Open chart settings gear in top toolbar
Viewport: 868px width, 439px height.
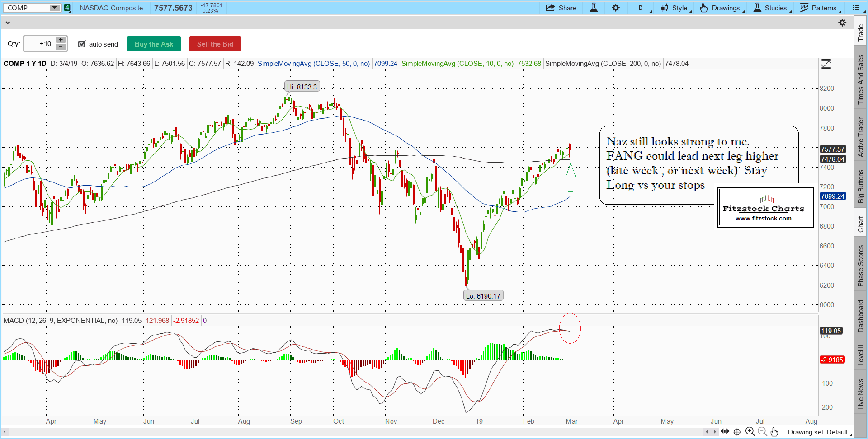[616, 8]
